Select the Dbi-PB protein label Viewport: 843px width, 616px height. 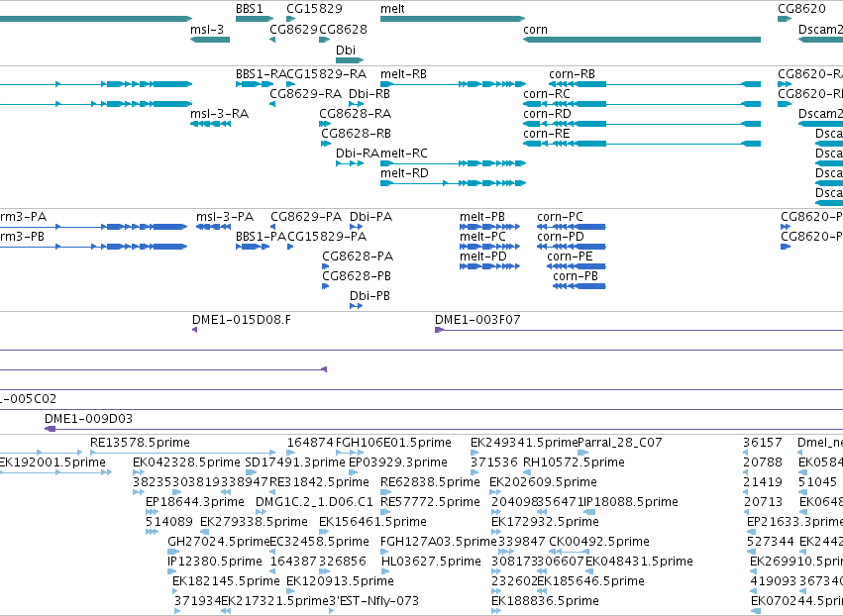click(369, 297)
